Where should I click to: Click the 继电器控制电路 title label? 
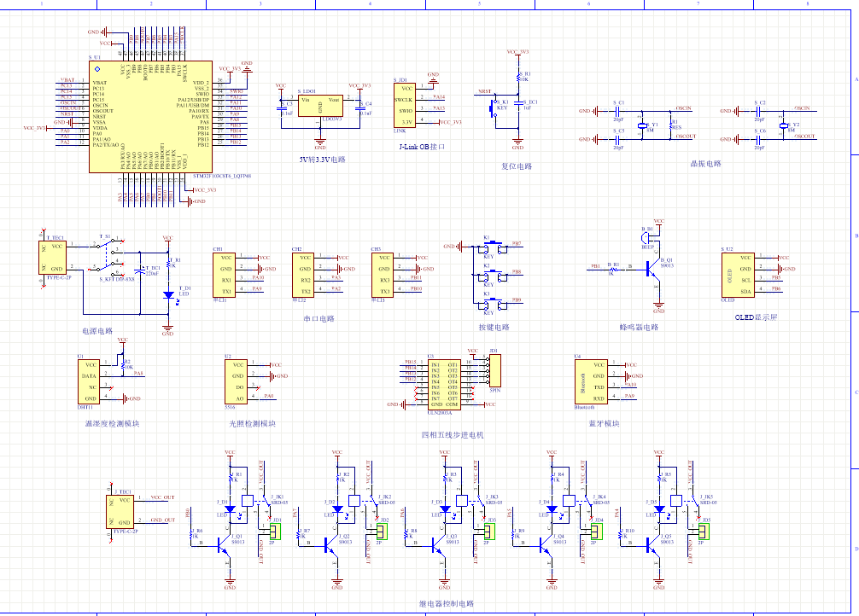446,603
